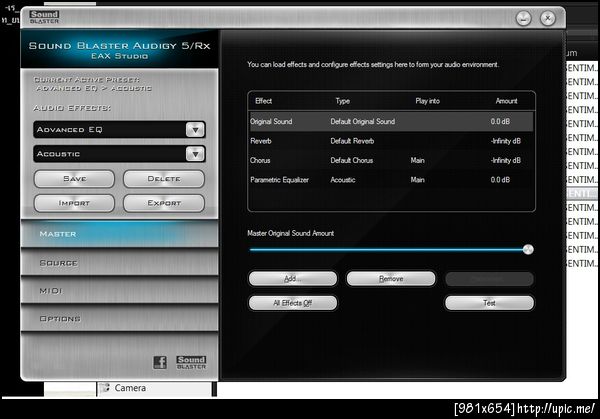Click the Test button
Screen dimensions: 600x419
click(x=489, y=303)
